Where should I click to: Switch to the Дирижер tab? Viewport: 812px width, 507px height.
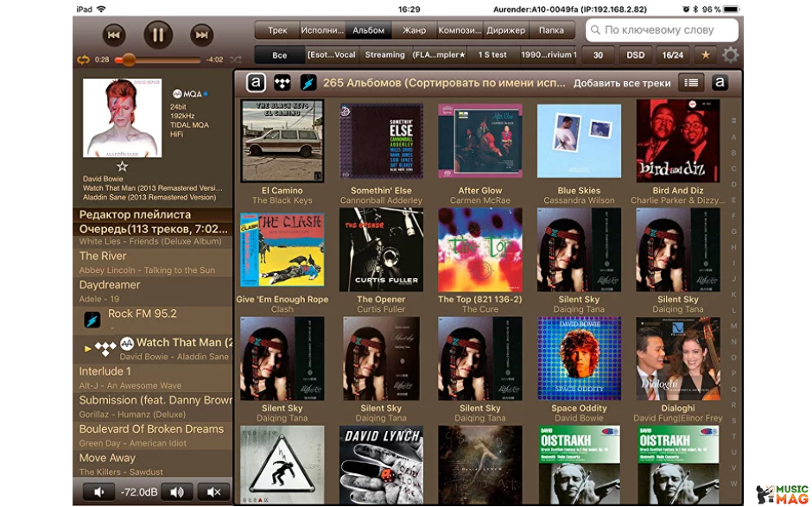(505, 30)
